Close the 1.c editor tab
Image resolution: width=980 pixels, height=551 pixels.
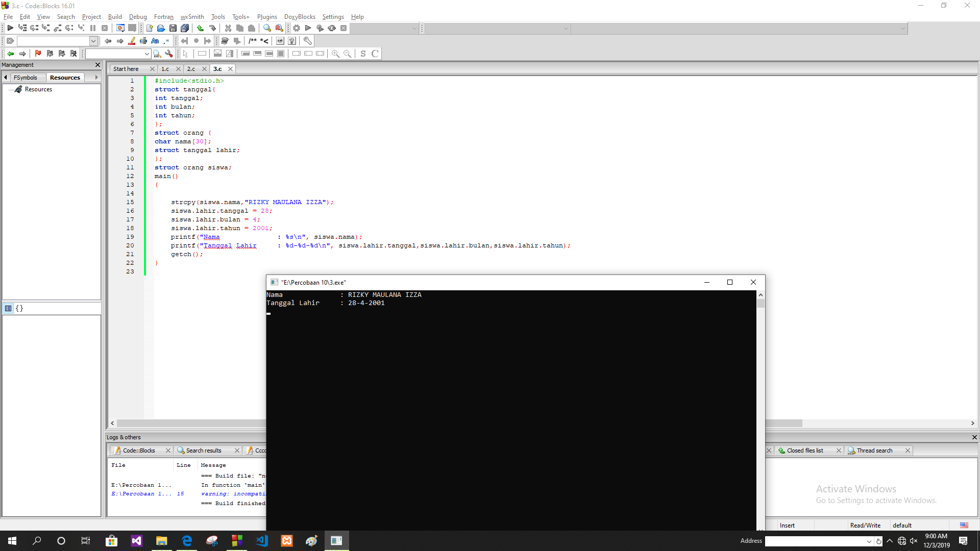(178, 69)
